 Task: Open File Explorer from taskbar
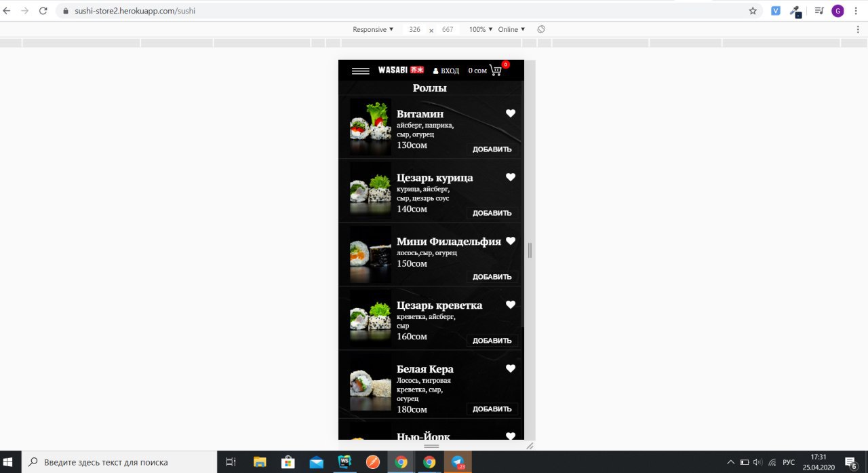[260, 462]
